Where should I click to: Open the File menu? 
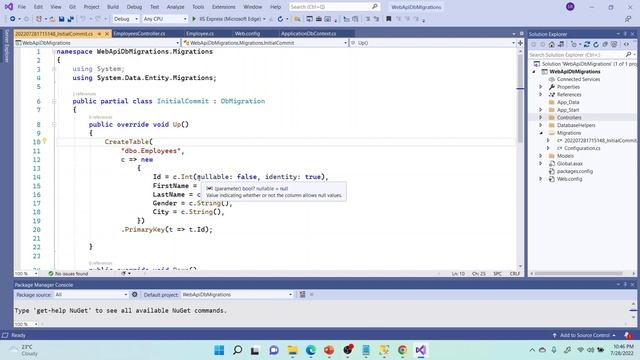click(x=22, y=7)
